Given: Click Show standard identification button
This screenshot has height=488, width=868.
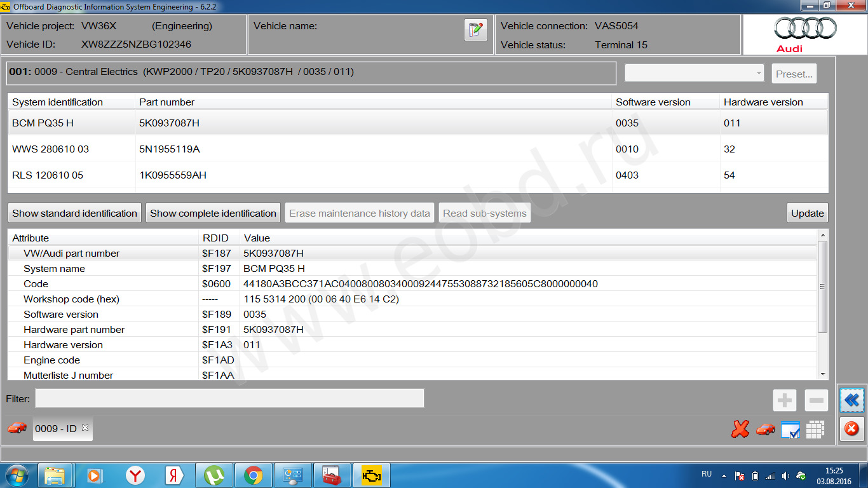Looking at the screenshot, I should click(x=75, y=213).
